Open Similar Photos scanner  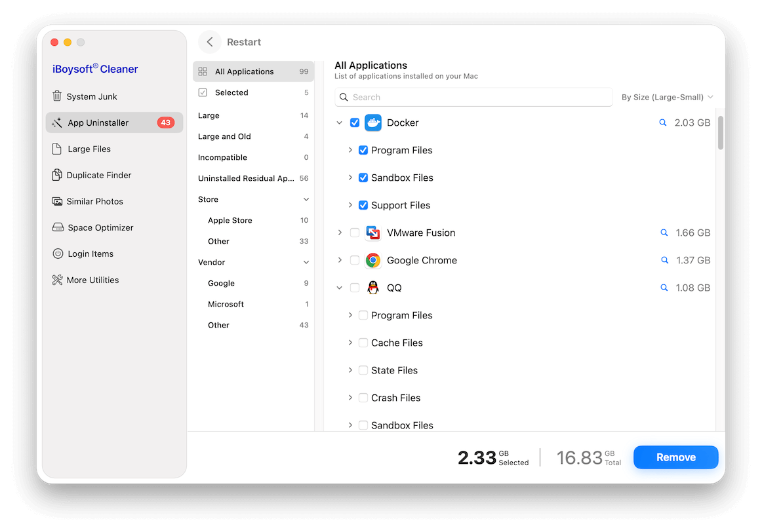[x=96, y=201]
